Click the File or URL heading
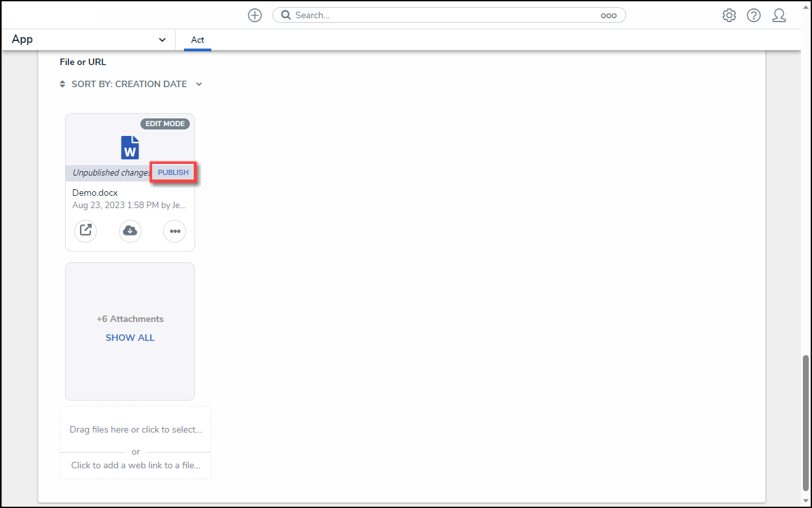Image resolution: width=812 pixels, height=508 pixels. tap(83, 62)
